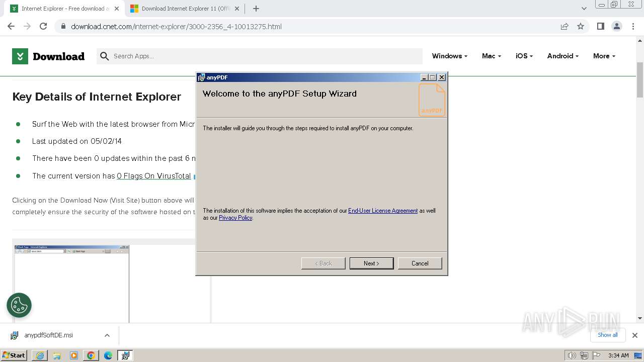Click the address bar URL

click(x=176, y=27)
